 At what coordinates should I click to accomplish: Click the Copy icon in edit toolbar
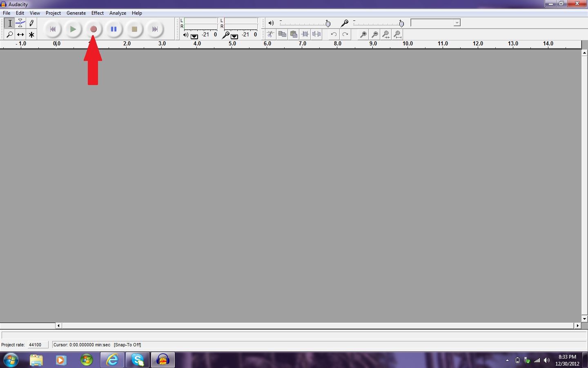click(282, 34)
